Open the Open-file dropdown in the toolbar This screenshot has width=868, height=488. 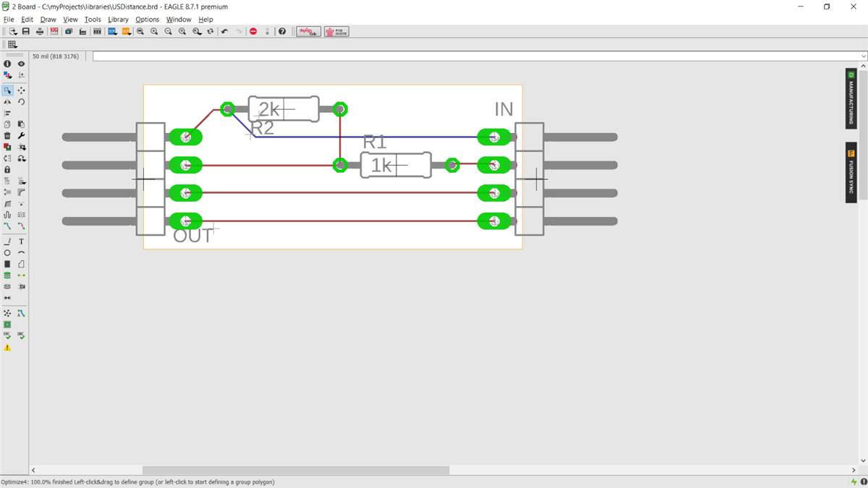click(12, 32)
